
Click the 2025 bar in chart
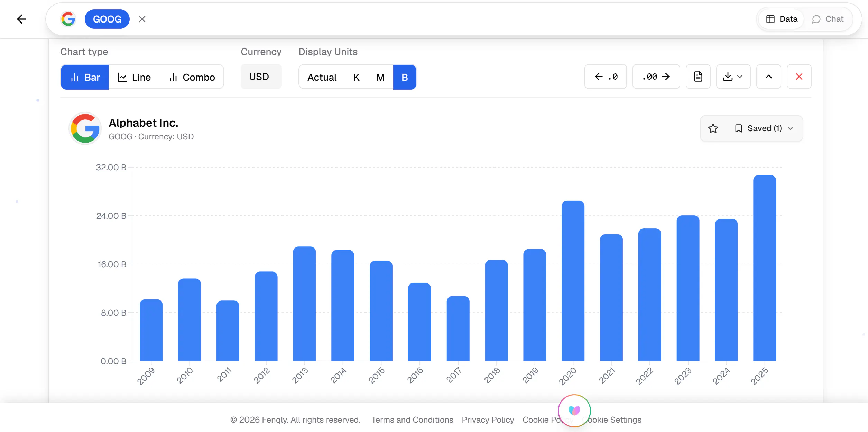pos(765,268)
